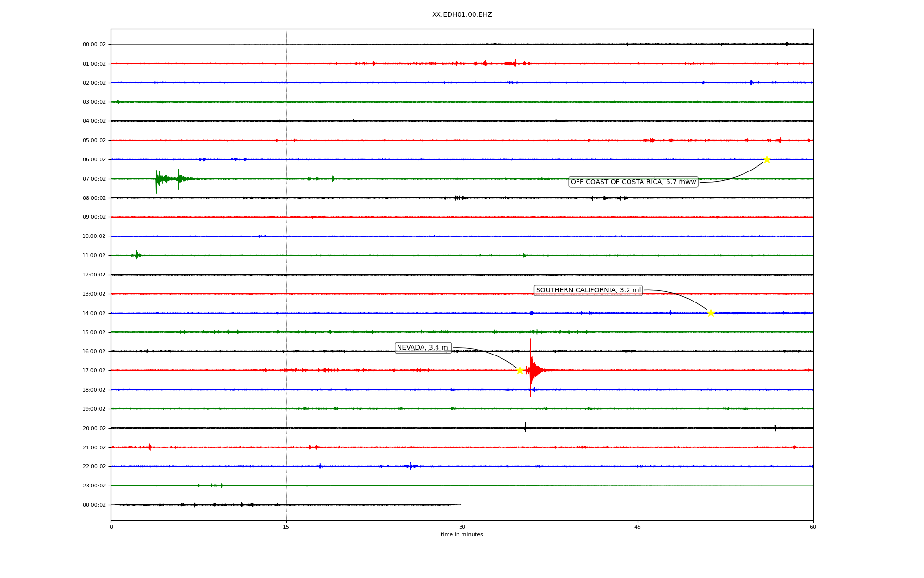Click the green spike on the 11:00:02 trace
Viewport: 924px width, 578px height.
click(x=137, y=255)
